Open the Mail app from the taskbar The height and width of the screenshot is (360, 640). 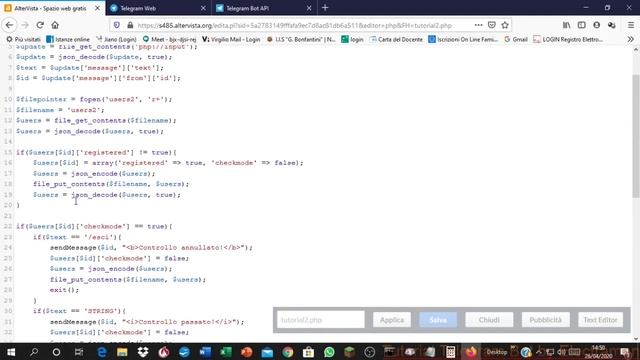coord(267,352)
